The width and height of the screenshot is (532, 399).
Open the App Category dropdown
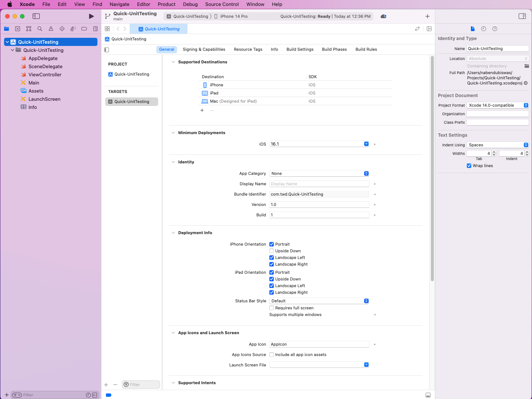tap(319, 173)
